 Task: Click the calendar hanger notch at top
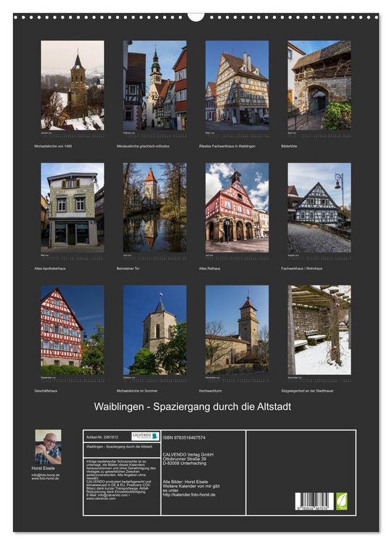(196, 16)
